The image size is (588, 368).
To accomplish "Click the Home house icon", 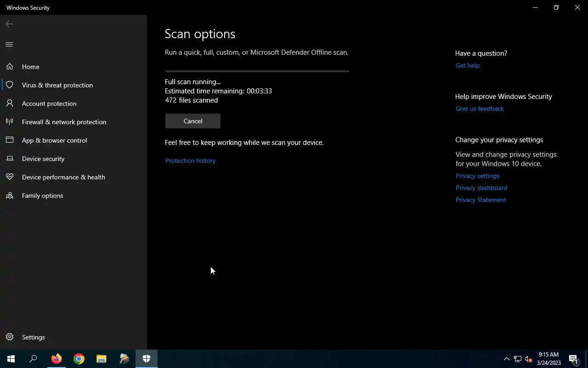I will [x=10, y=67].
